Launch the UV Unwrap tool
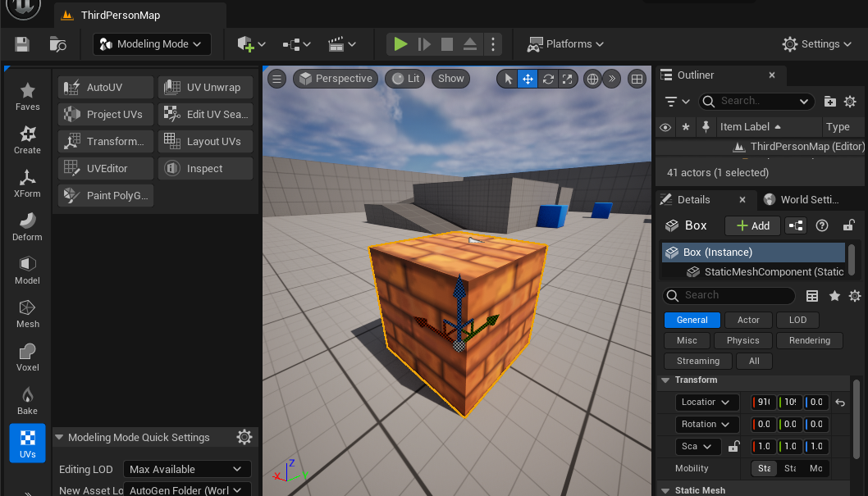The width and height of the screenshot is (868, 496). 205,88
